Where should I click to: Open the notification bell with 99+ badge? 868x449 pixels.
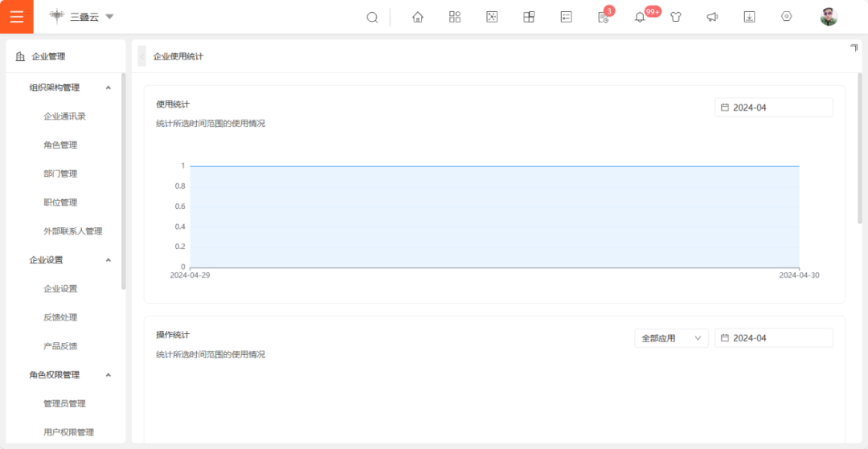pos(640,17)
